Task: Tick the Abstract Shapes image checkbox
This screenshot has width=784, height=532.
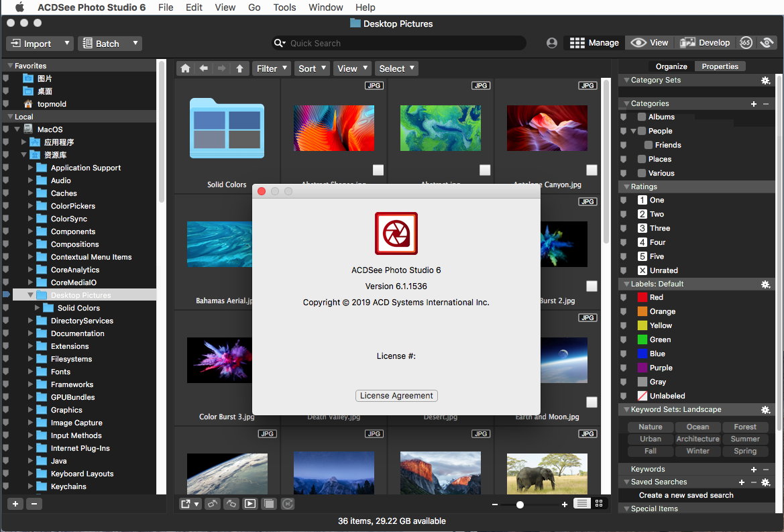Action: point(378,170)
